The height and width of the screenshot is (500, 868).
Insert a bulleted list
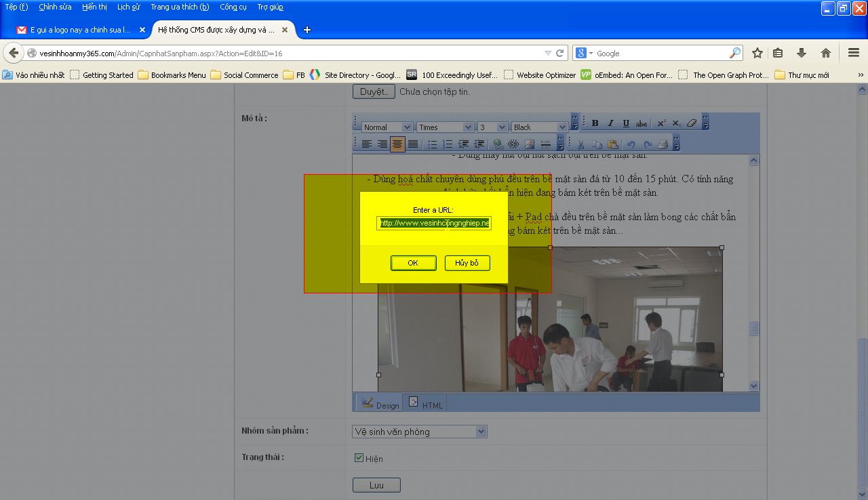point(433,144)
